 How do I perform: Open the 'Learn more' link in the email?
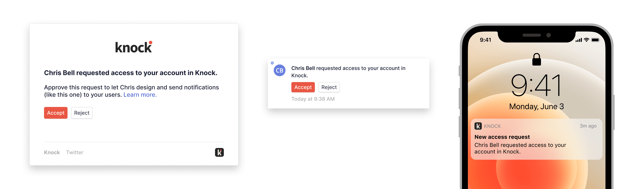[x=140, y=95]
